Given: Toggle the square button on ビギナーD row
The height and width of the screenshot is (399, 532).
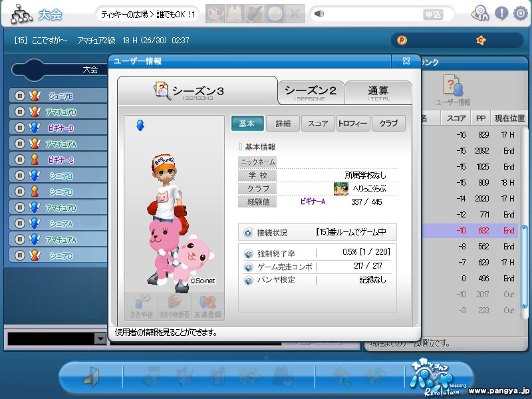Looking at the screenshot, I should click(x=20, y=128).
